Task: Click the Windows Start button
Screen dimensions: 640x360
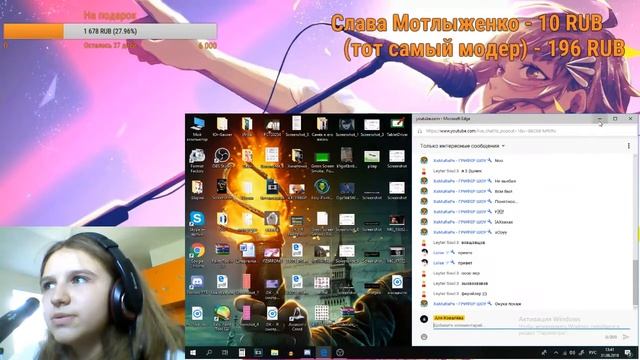Action: point(193,353)
